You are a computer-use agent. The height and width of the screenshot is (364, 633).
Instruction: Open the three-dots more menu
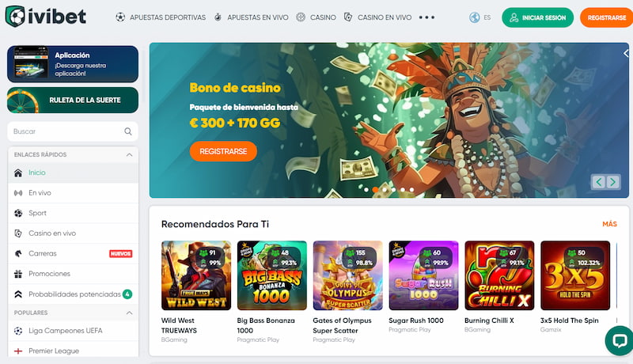[x=426, y=17]
